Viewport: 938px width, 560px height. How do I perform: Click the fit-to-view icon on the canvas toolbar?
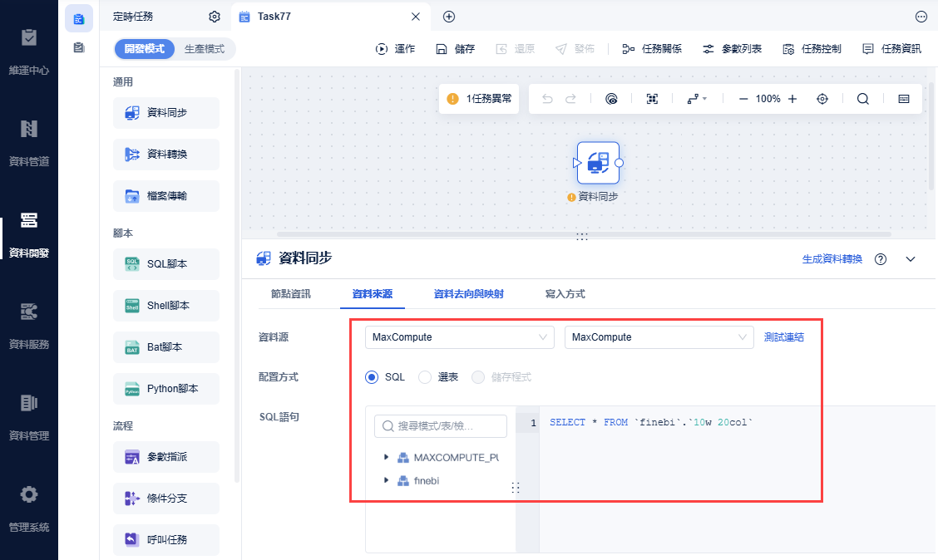(653, 98)
